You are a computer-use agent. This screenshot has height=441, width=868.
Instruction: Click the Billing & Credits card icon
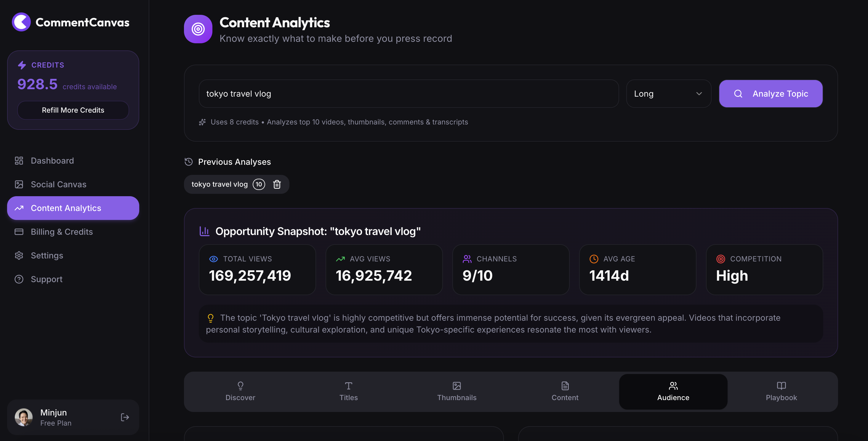pyautogui.click(x=19, y=232)
